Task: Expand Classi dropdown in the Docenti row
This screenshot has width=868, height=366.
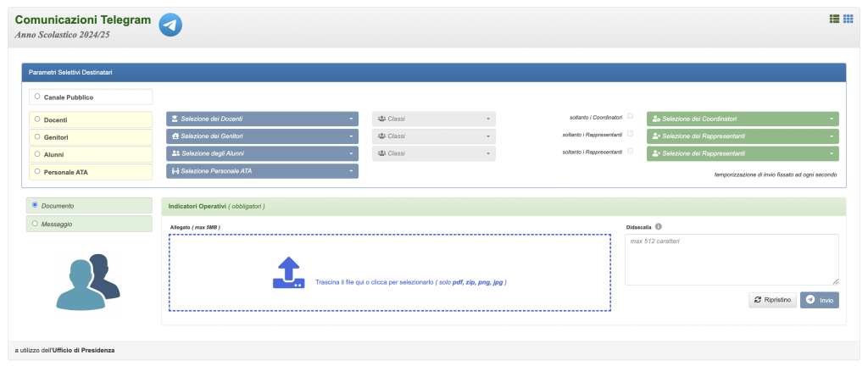Action: [x=434, y=119]
